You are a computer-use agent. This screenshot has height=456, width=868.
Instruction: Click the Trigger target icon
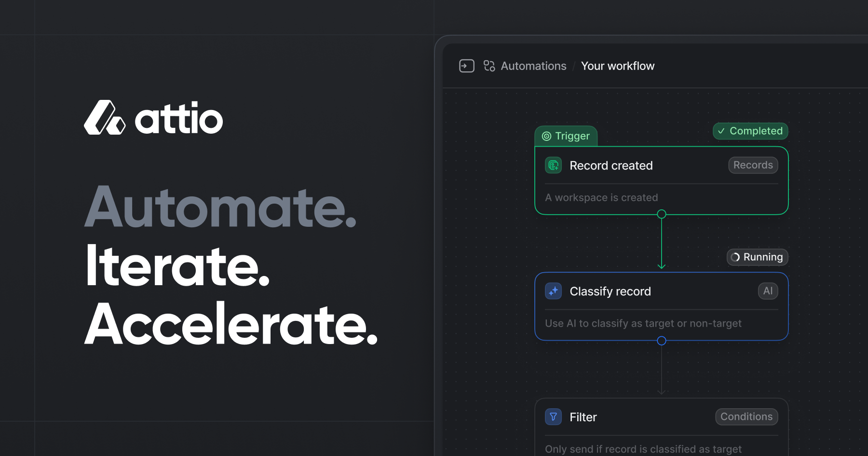pyautogui.click(x=546, y=136)
